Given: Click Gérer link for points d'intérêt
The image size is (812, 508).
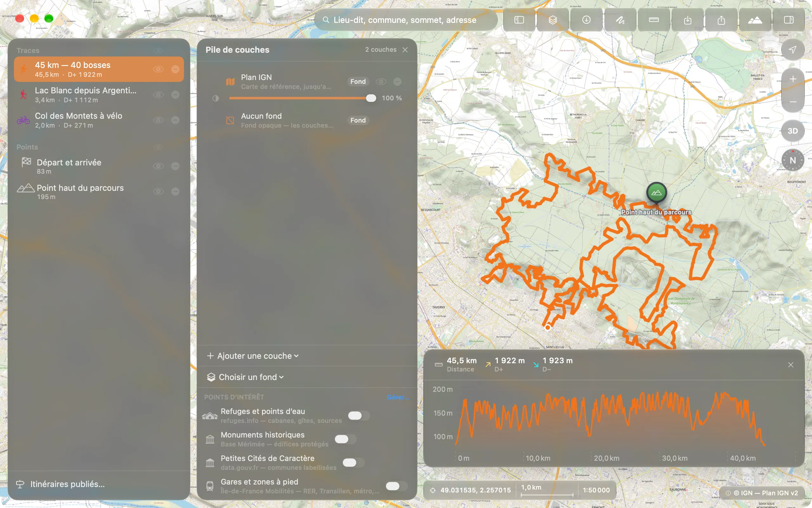Looking at the screenshot, I should click(398, 397).
